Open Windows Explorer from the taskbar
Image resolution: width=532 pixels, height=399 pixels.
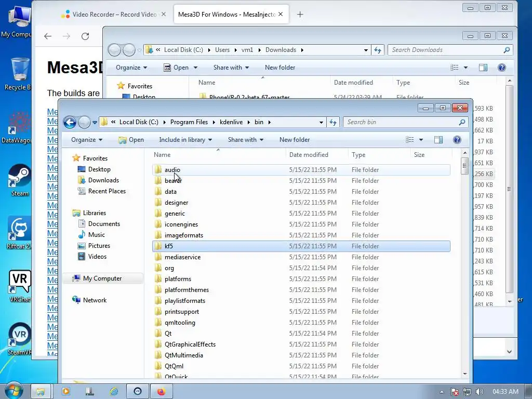tap(41, 392)
